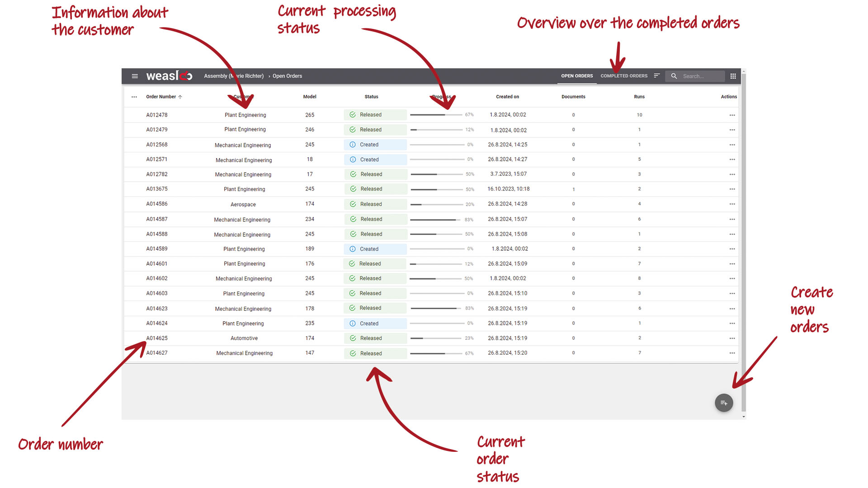Open the actions menu for order A014627

tap(732, 353)
